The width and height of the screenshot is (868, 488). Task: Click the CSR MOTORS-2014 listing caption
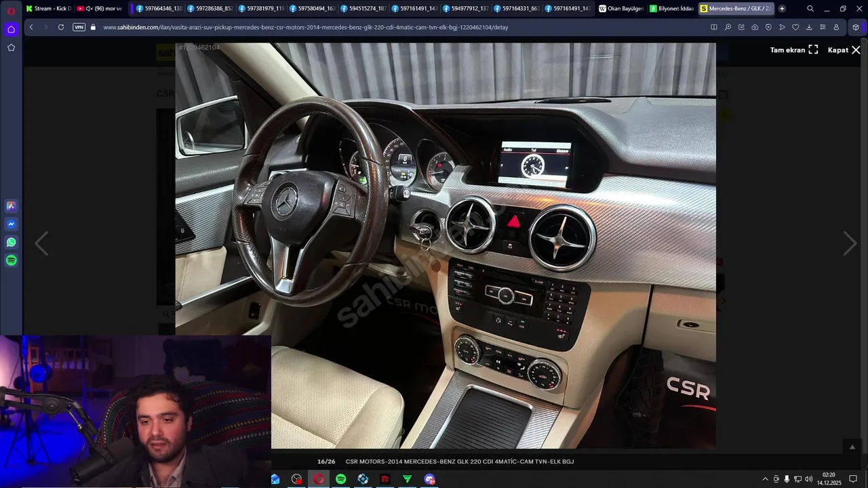pyautogui.click(x=460, y=462)
